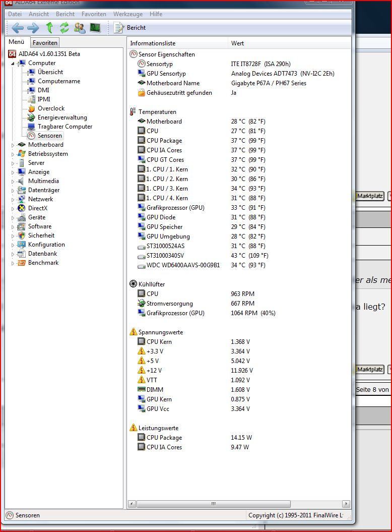Open the Favoriten menu
The width and height of the screenshot is (392, 532).
(94, 14)
